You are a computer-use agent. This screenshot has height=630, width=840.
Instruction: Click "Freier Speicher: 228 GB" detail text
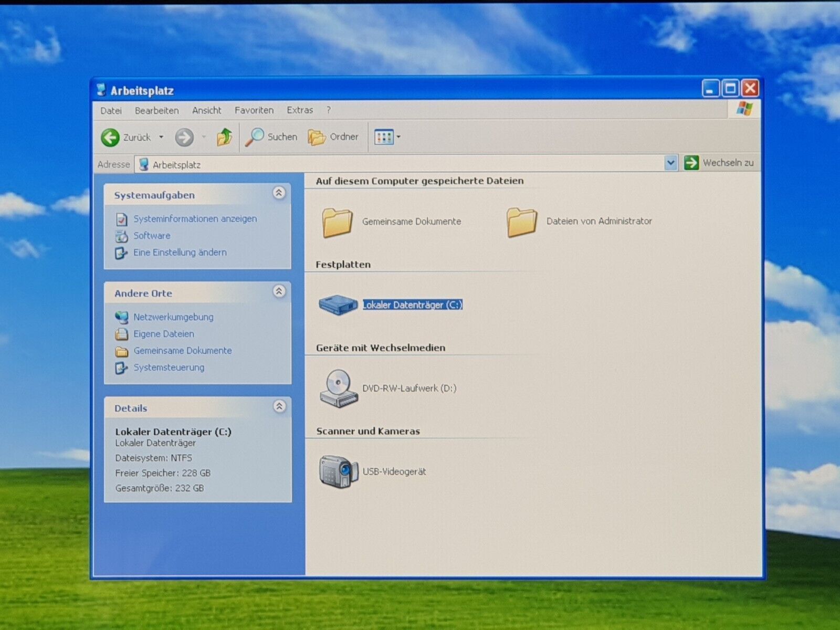pyautogui.click(x=163, y=473)
